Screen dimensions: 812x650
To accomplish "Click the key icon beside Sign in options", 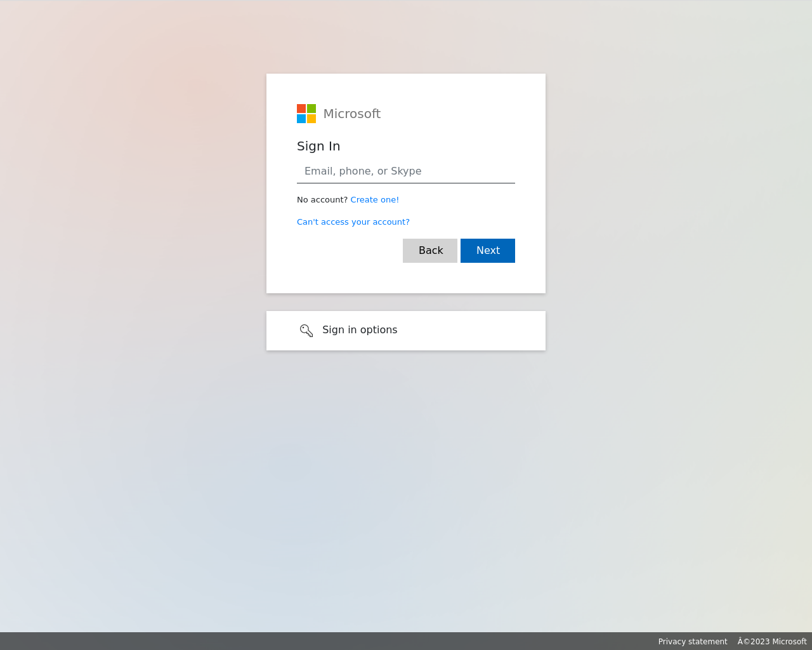I will click(x=306, y=331).
